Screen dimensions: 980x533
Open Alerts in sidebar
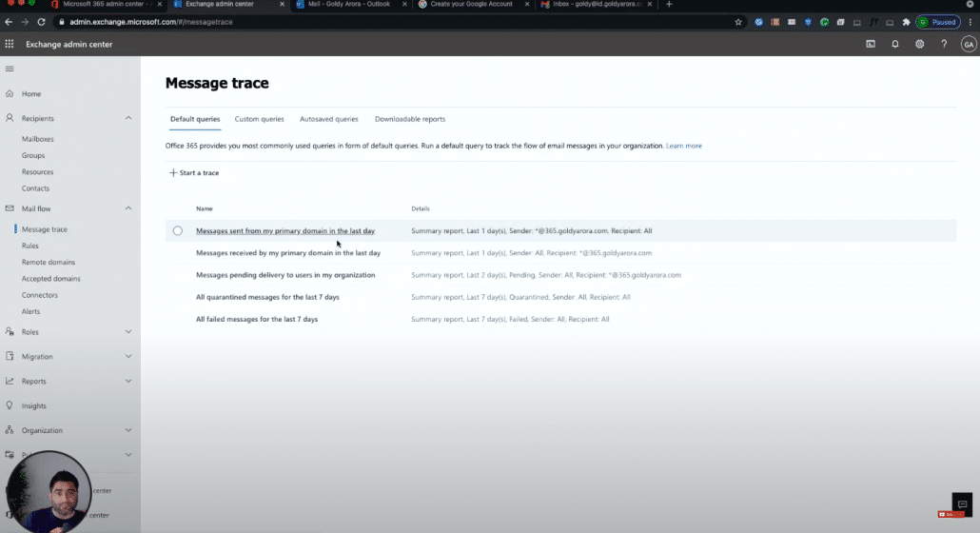coord(30,311)
